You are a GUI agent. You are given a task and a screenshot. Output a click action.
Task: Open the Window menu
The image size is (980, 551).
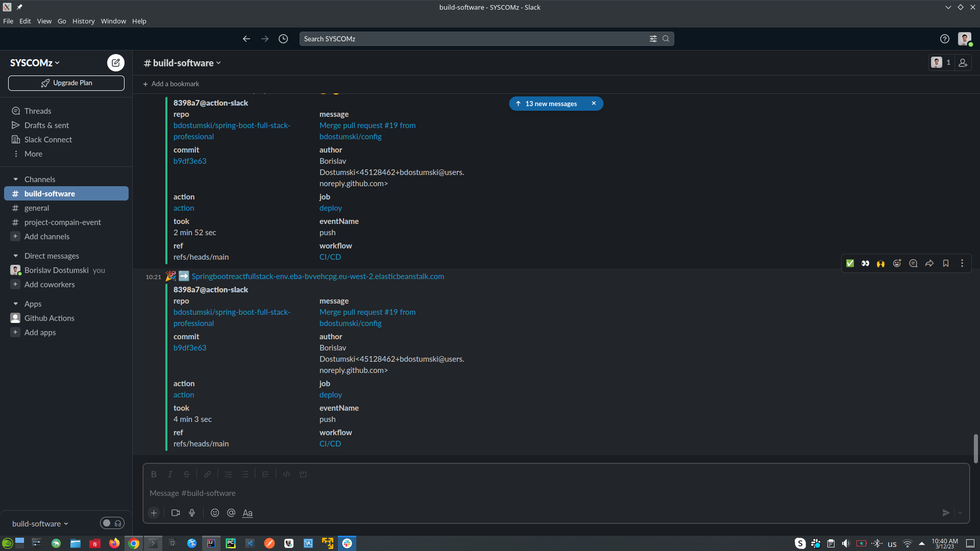(113, 21)
